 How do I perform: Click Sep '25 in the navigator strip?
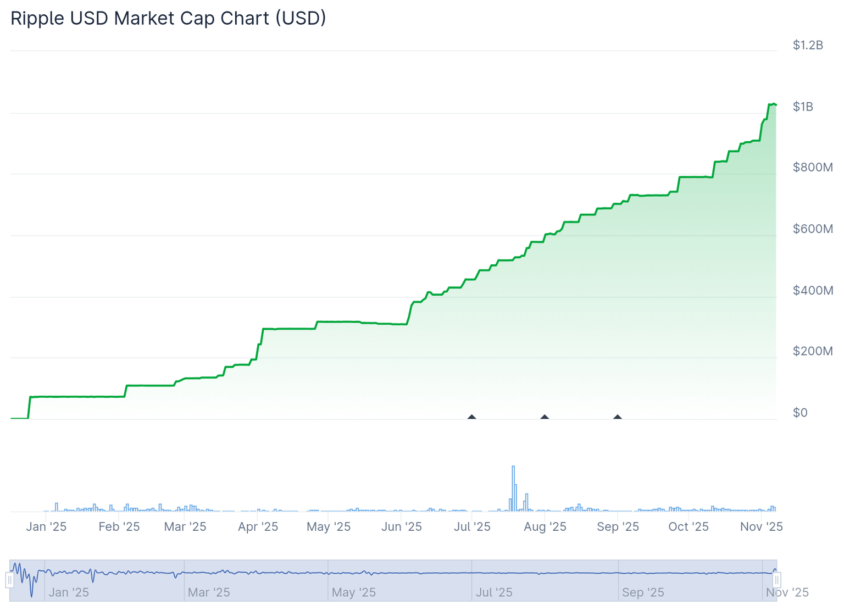[643, 592]
